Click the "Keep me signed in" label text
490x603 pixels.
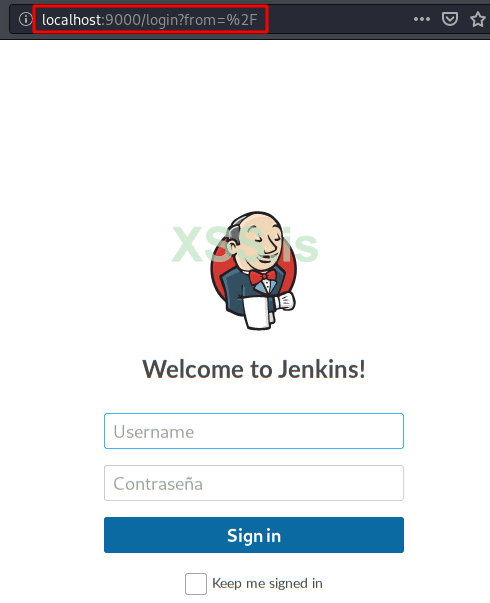267,583
